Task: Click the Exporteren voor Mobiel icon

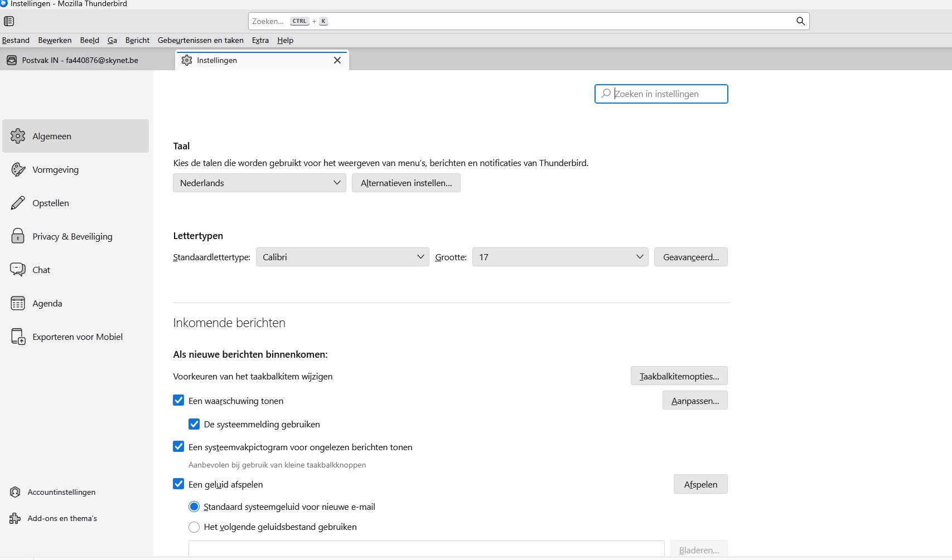Action: click(x=18, y=337)
